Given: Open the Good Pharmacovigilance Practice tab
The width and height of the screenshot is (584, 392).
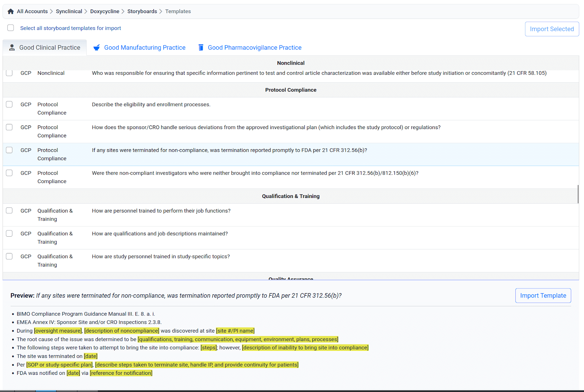Looking at the screenshot, I should coord(254,48).
